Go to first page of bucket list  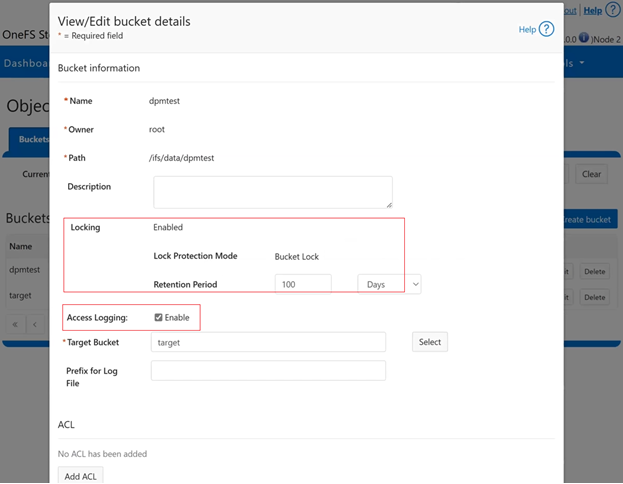pos(17,325)
